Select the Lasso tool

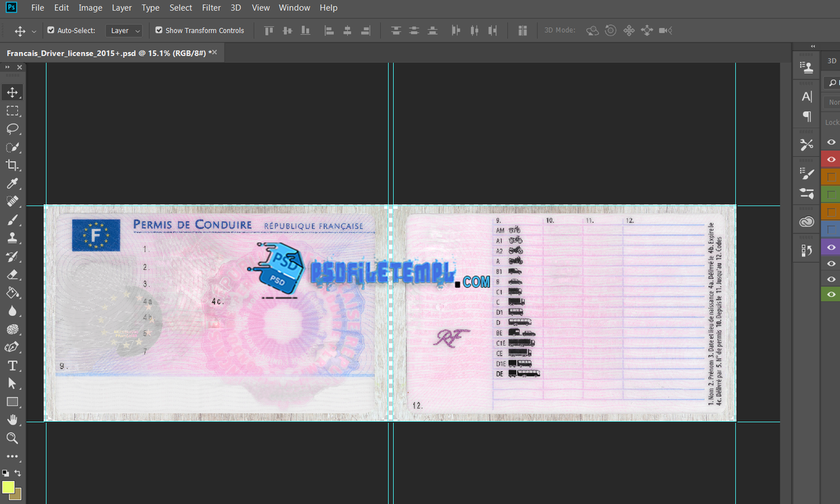point(12,129)
